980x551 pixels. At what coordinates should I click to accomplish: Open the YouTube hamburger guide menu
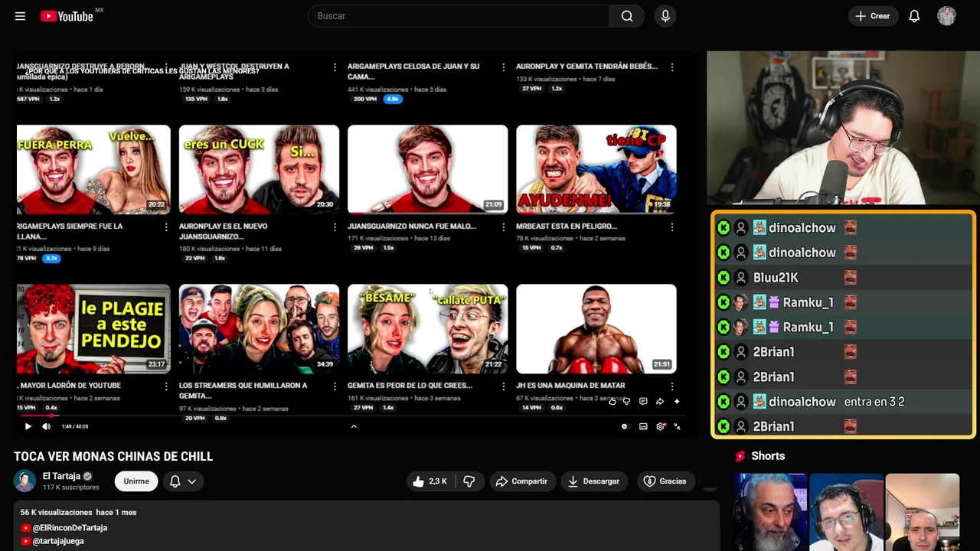[x=20, y=16]
